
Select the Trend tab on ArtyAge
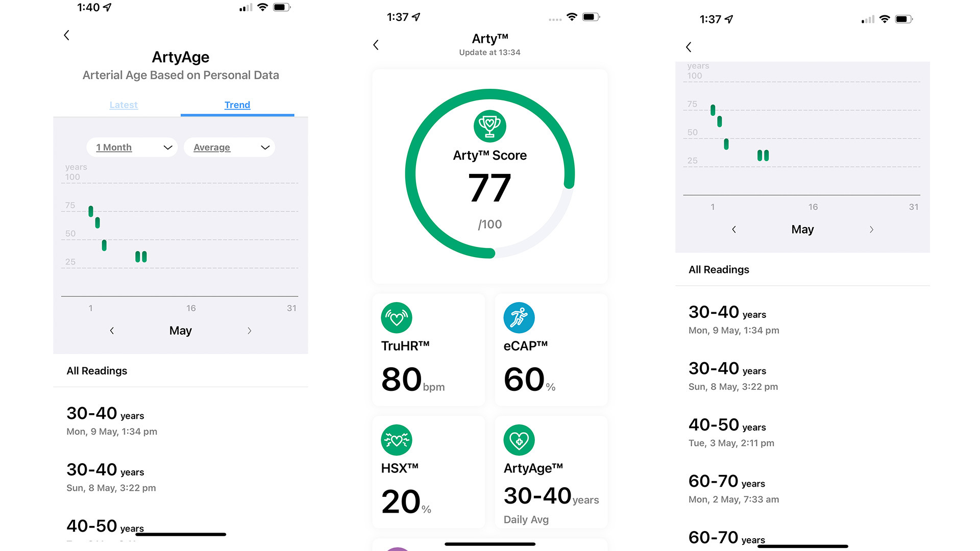236,104
